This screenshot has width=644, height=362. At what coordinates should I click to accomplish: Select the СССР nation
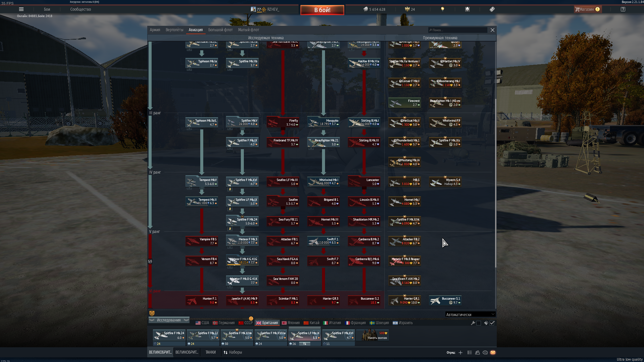tap(246, 323)
